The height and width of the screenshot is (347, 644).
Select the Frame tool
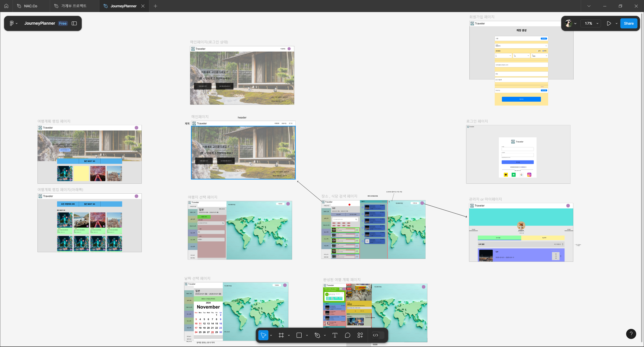point(281,335)
